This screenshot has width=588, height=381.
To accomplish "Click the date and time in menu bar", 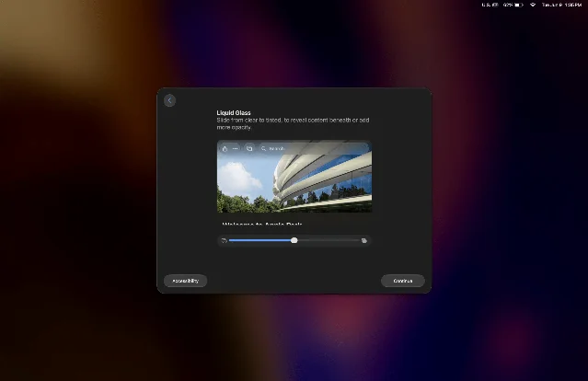I will [x=561, y=5].
